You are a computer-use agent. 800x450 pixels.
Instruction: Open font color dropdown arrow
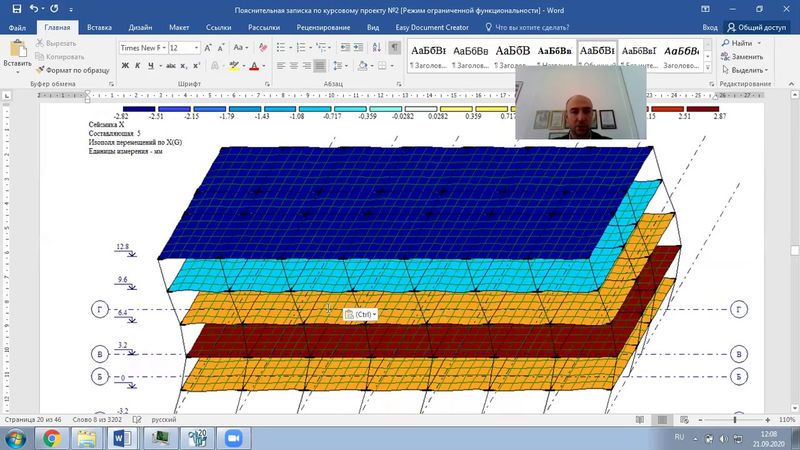(264, 66)
